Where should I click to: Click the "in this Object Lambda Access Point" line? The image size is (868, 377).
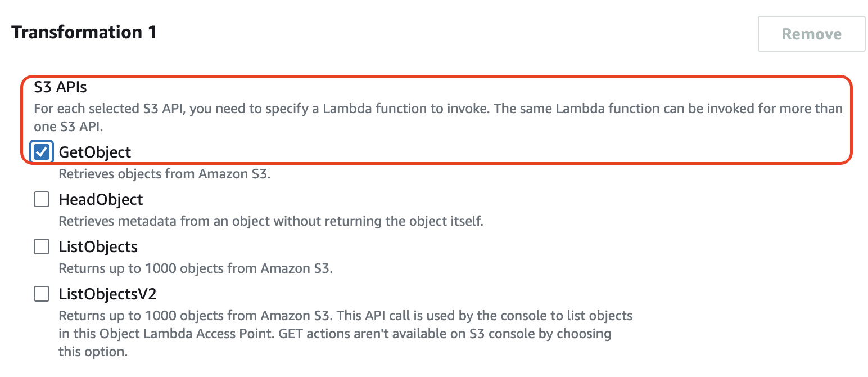tap(334, 334)
